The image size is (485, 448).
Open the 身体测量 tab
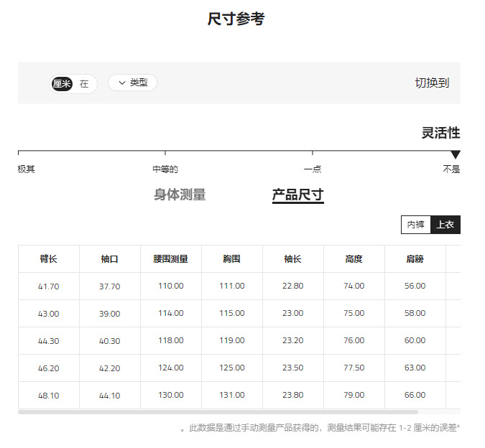pos(180,195)
